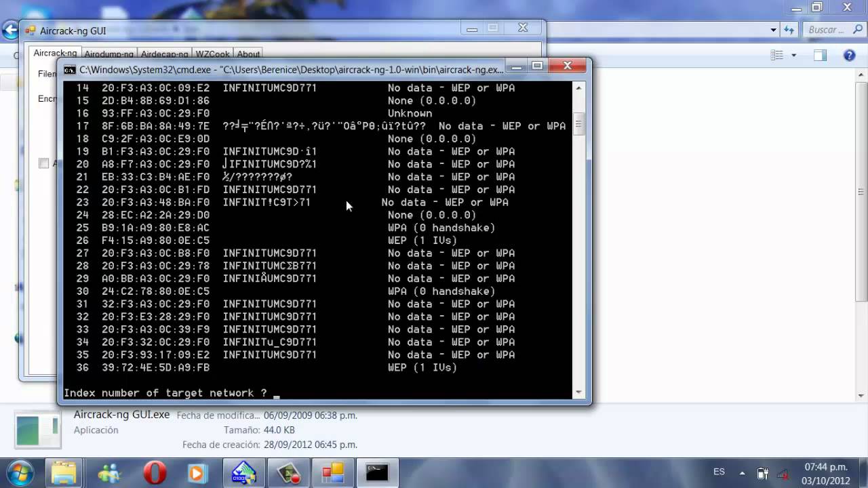The height and width of the screenshot is (488, 868).
Task: Change Explorer view icon
Action: coord(777,56)
